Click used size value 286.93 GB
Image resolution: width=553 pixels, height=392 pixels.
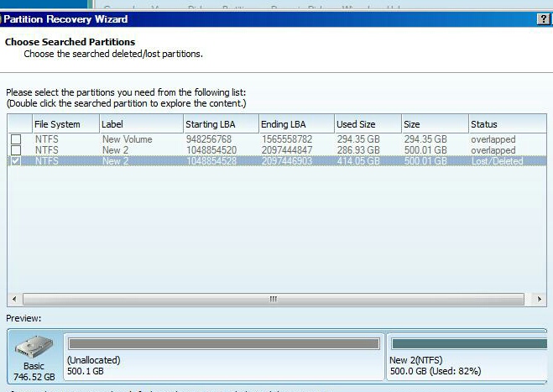(358, 150)
